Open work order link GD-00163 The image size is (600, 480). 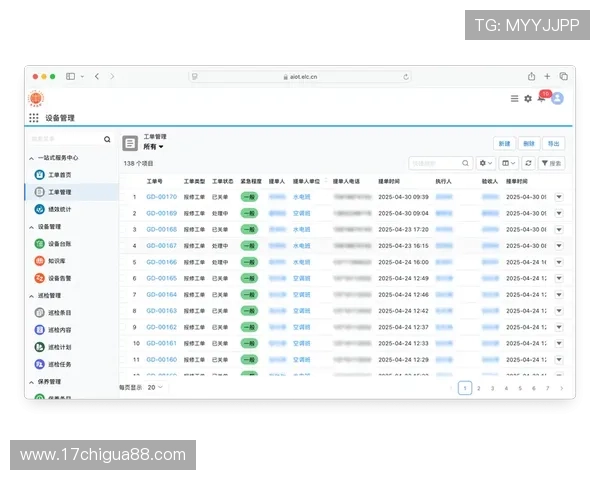[x=161, y=311]
